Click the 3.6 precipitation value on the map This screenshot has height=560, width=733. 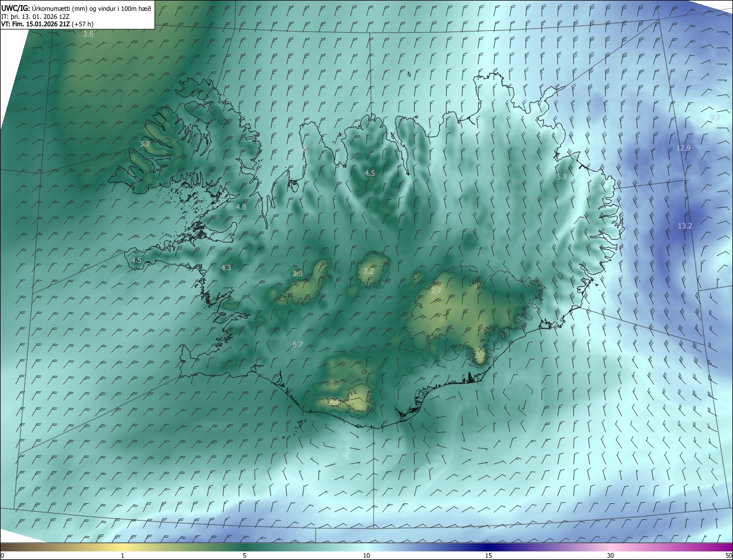(x=88, y=34)
